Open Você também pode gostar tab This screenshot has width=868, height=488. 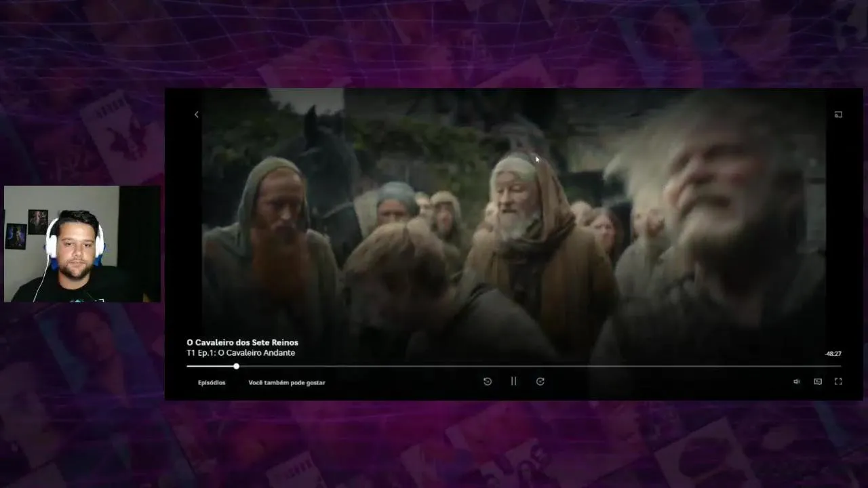click(x=287, y=382)
